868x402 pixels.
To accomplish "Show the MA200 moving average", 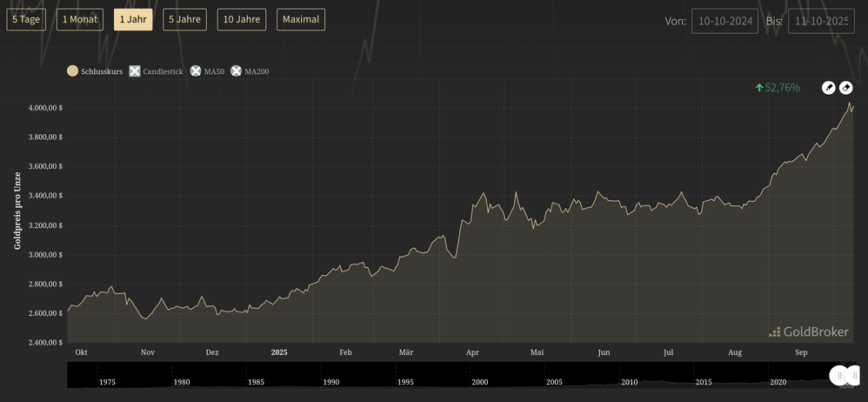I will click(250, 70).
